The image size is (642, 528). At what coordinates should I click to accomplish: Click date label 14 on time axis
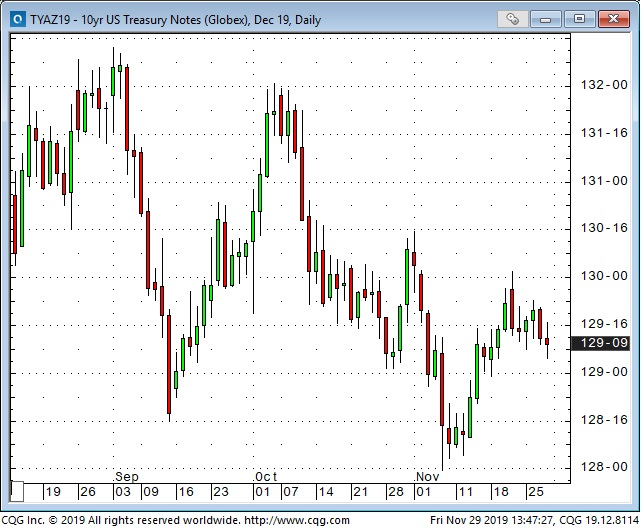pyautogui.click(x=326, y=492)
